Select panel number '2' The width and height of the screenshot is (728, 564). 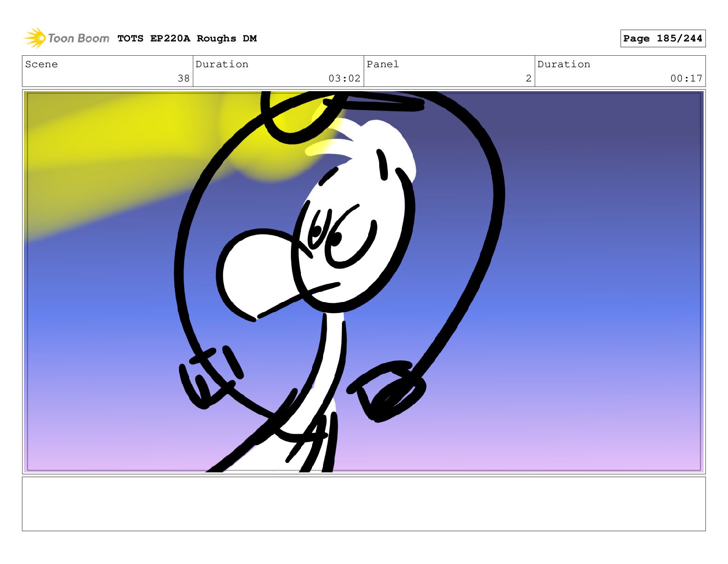529,78
